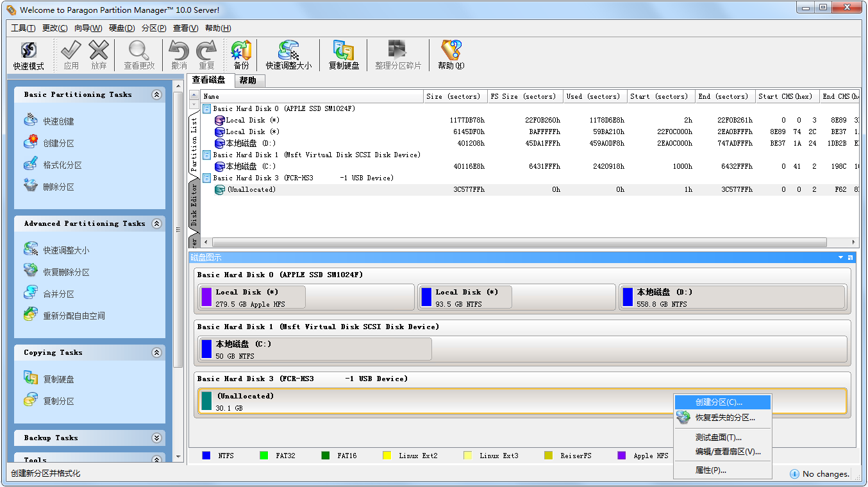
Task: Select 本地磁盘 (D:) 558.8 GB block
Action: pyautogui.click(x=733, y=297)
